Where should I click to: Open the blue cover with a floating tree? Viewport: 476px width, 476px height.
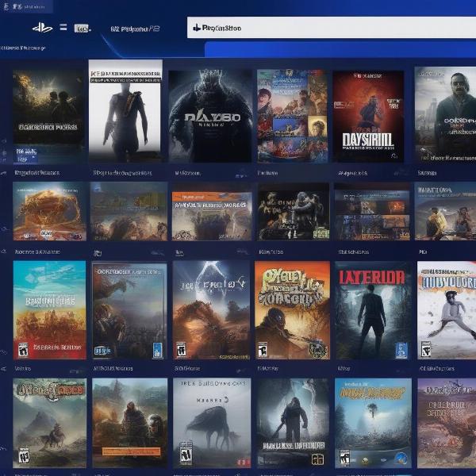(373, 423)
